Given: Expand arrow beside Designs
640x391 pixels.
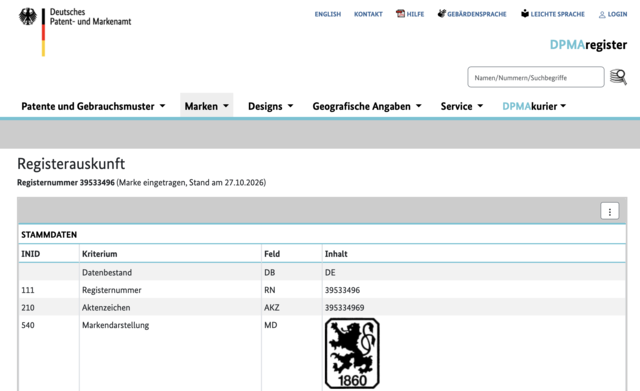Looking at the screenshot, I should tap(291, 106).
